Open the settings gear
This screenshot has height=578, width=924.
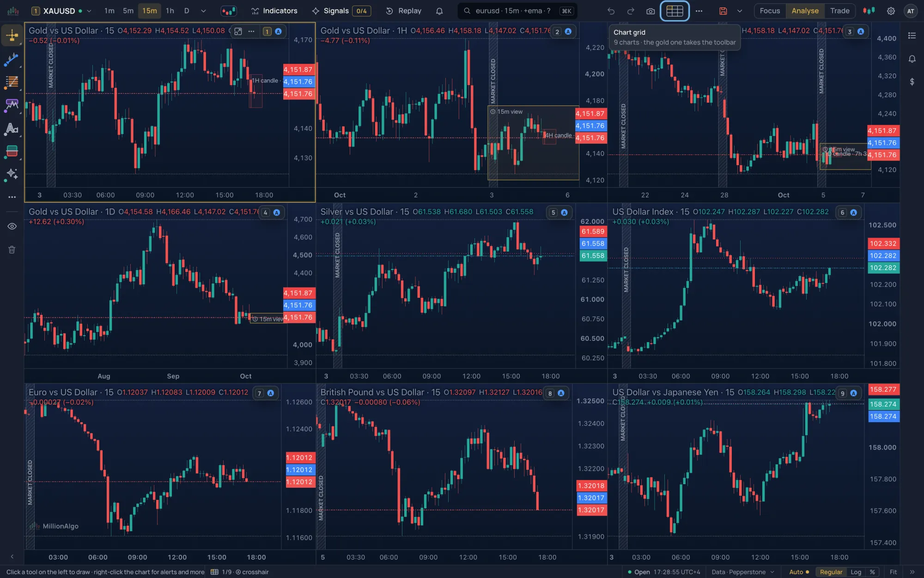891,11
